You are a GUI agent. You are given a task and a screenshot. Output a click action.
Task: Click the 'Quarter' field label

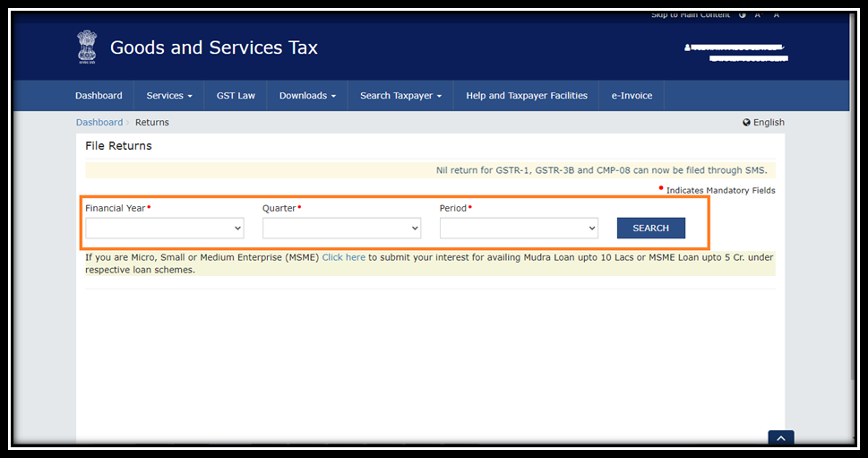279,208
